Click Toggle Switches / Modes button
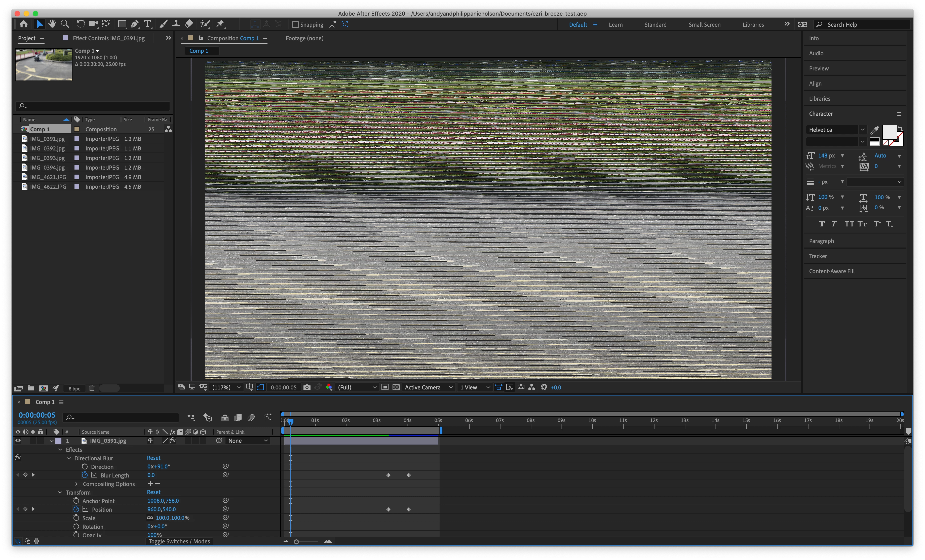 (x=179, y=541)
